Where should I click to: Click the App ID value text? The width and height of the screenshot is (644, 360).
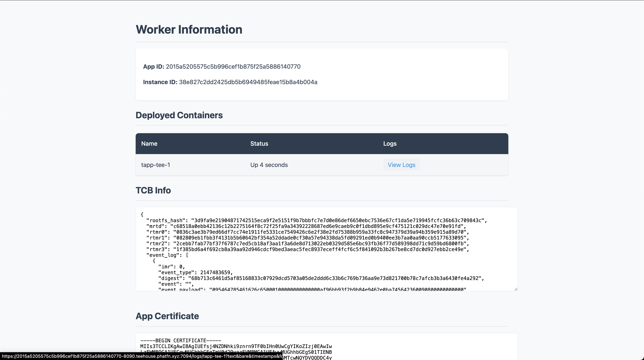(233, 67)
